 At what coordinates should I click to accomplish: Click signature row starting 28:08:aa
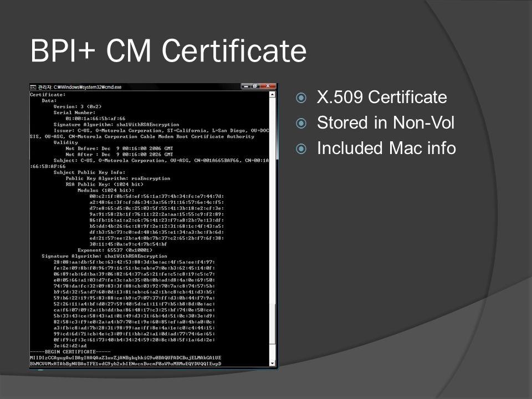coord(134,262)
